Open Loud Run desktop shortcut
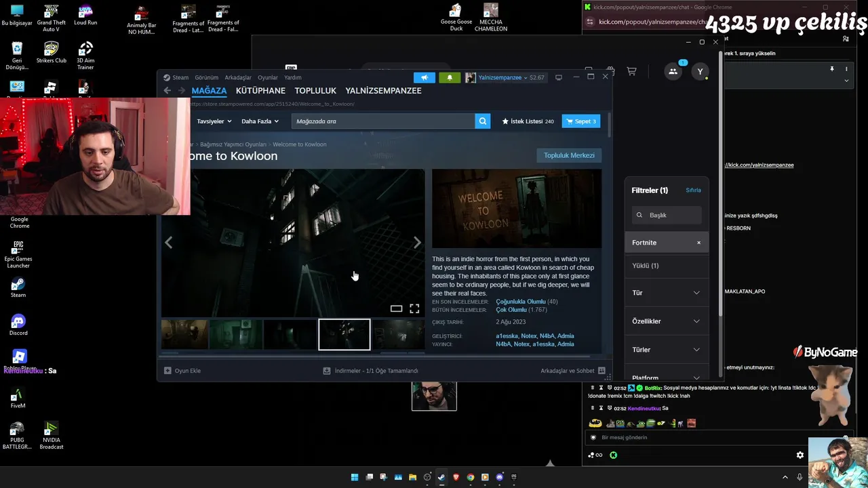 pos(85,15)
